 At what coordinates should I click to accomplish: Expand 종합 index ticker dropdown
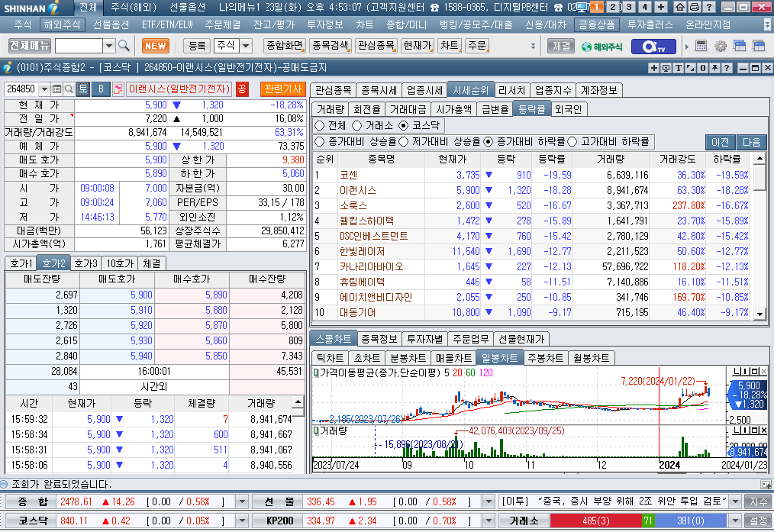pyautogui.click(x=242, y=502)
